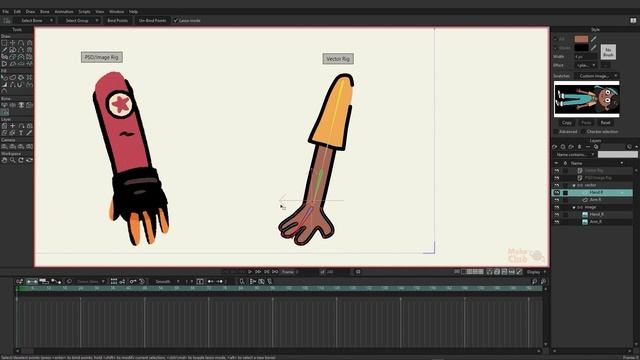640x360 pixels.
Task: Select the Select Bone tool icon
Action: pos(4,105)
